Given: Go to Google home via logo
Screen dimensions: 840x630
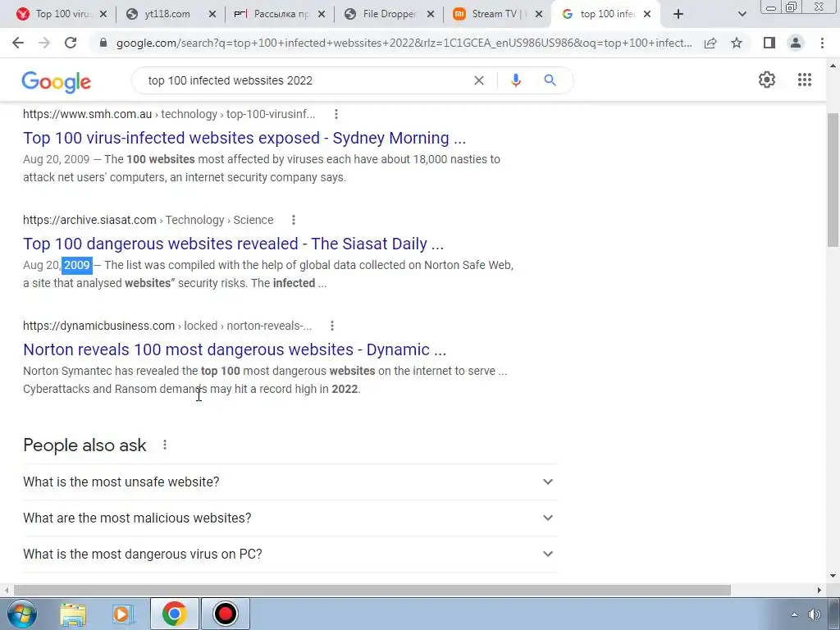Looking at the screenshot, I should point(57,82).
